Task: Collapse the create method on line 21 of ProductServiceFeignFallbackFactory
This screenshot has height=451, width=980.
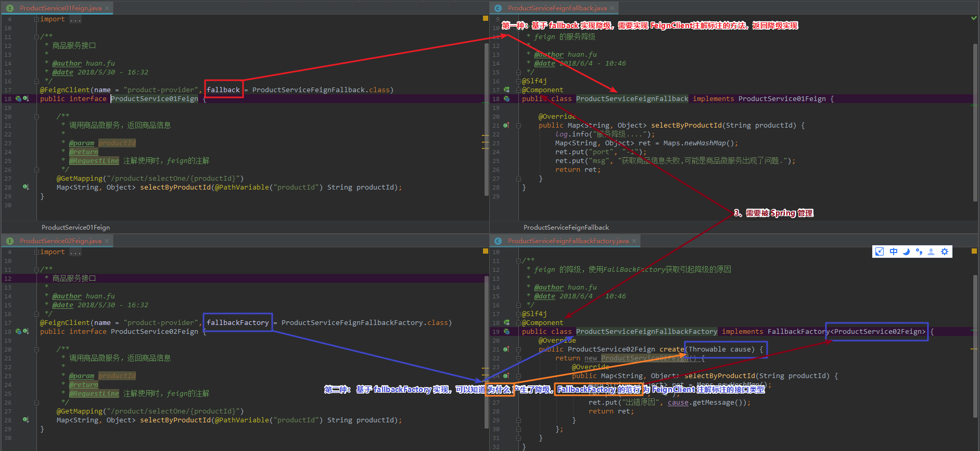Action: 518,349
